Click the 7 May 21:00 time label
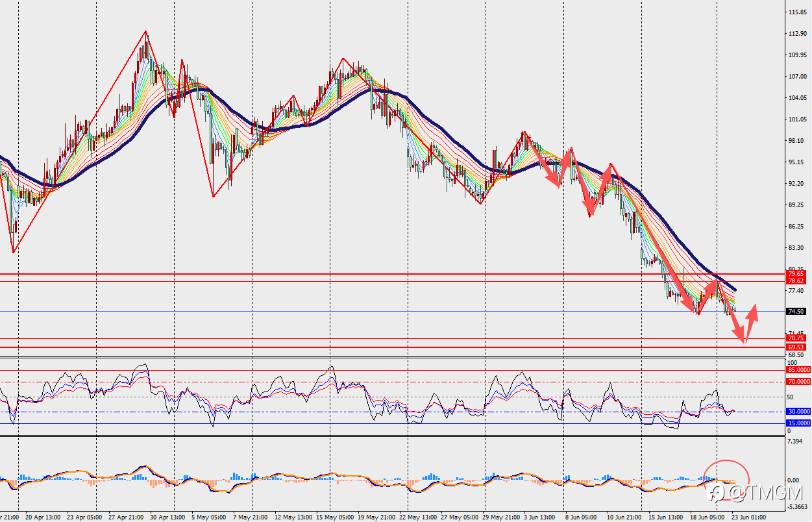812x522 pixels. pos(250,517)
